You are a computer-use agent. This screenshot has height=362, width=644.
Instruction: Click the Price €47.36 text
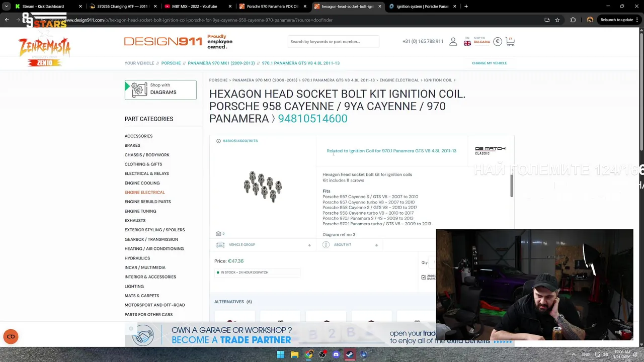(x=229, y=261)
